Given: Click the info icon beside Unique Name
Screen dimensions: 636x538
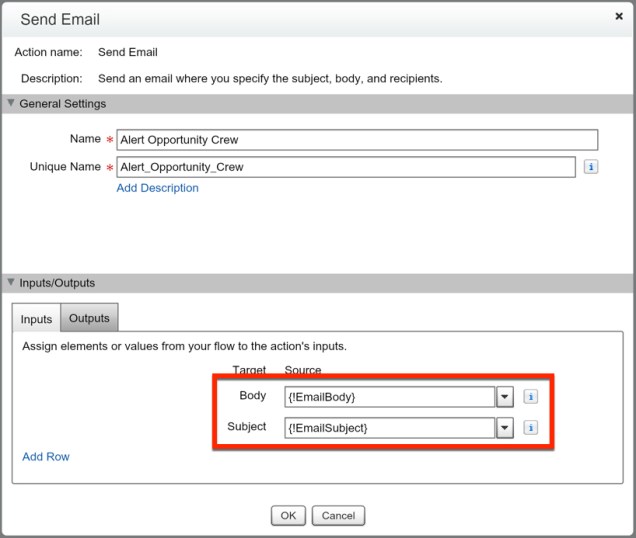Looking at the screenshot, I should click(591, 167).
